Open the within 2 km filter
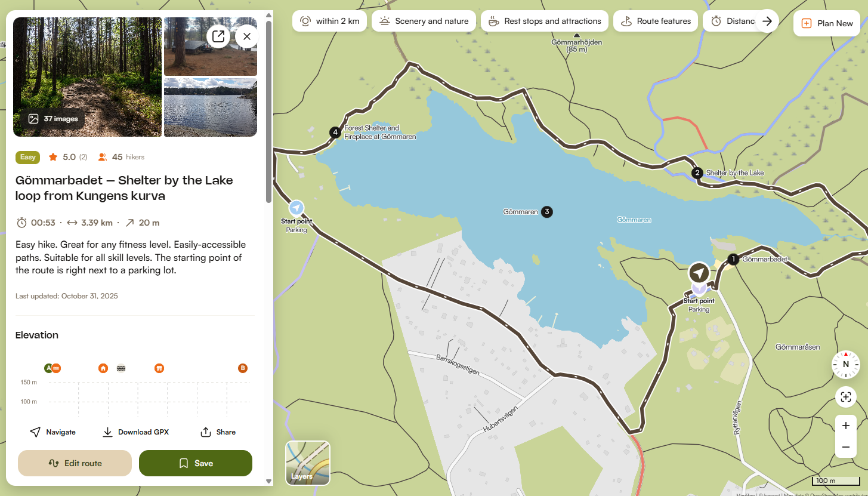This screenshot has height=496, width=868. 330,21
